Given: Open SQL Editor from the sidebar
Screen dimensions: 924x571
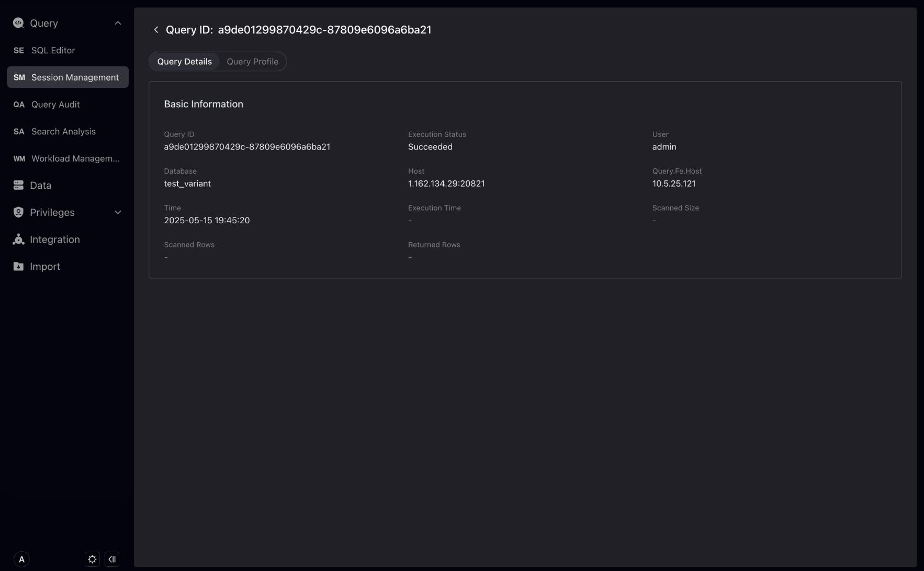Looking at the screenshot, I should point(53,50).
